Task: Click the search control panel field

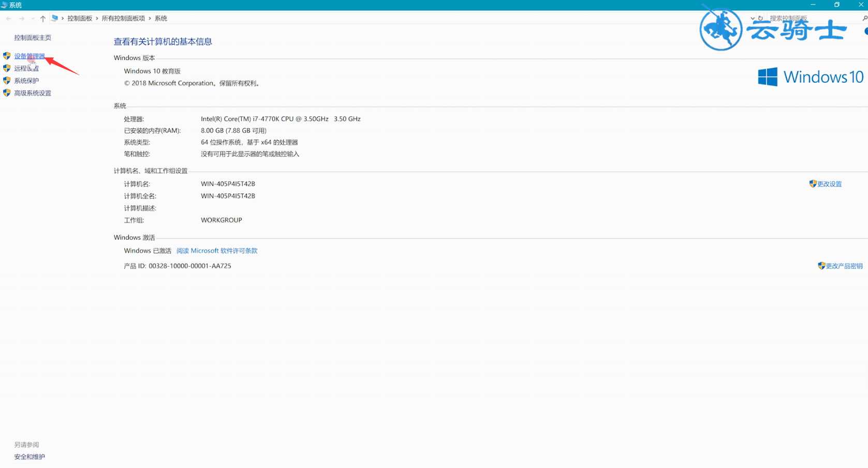Action: pyautogui.click(x=813, y=18)
